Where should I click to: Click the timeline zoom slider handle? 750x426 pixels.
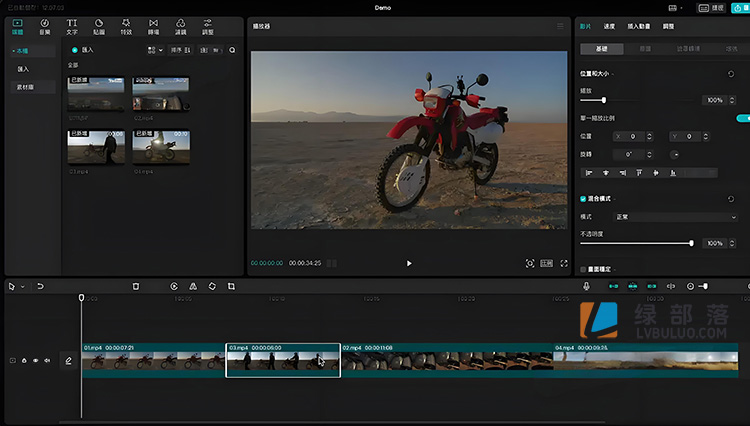[x=705, y=286]
